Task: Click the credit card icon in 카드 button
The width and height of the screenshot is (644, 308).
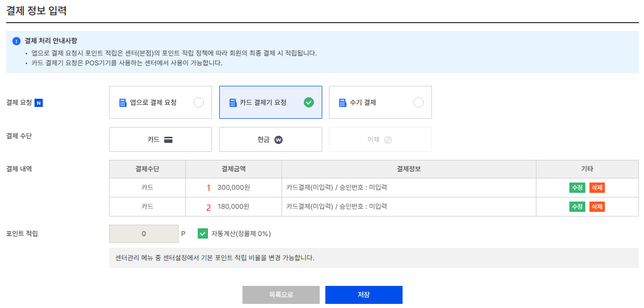Action: pyautogui.click(x=168, y=139)
